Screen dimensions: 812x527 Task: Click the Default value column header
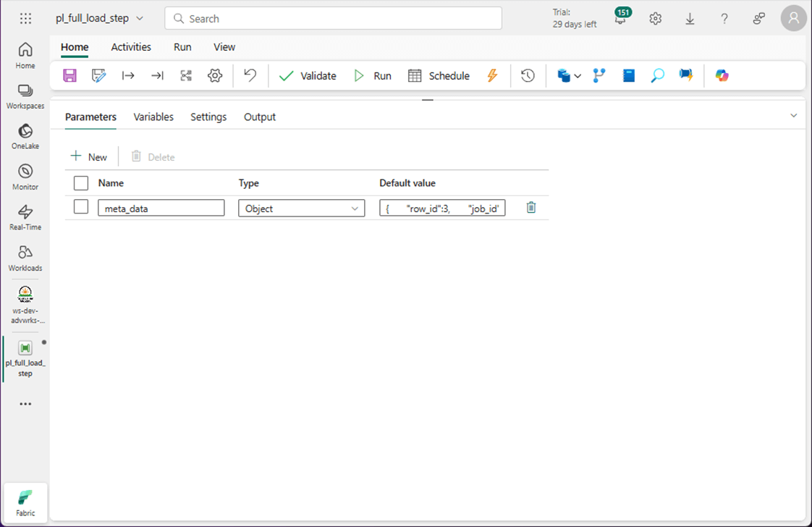point(407,183)
